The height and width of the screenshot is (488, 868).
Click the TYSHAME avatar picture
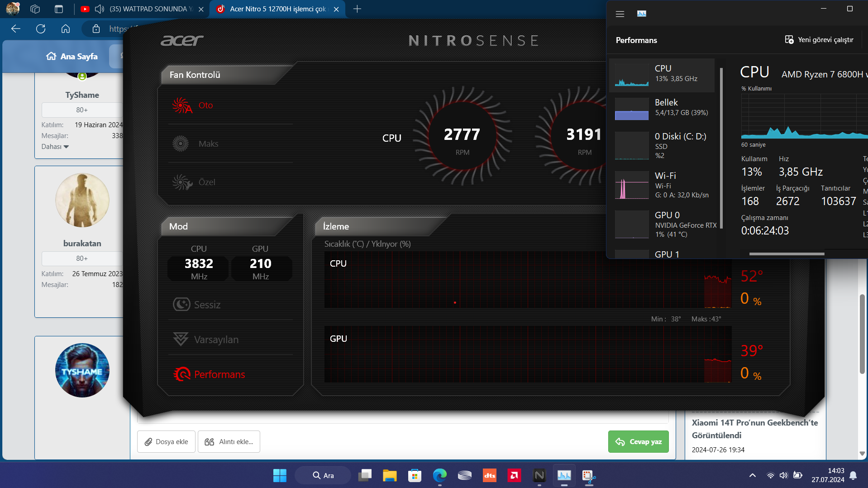pos(82,370)
